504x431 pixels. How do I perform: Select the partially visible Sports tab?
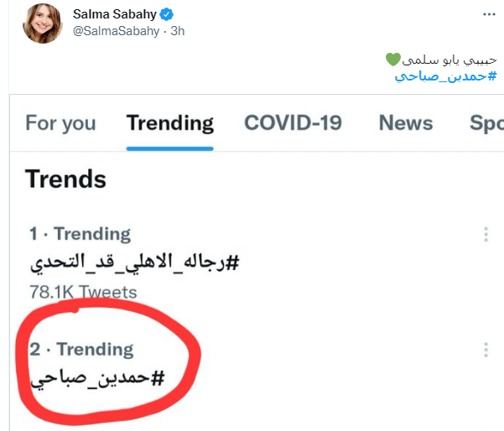coord(486,123)
